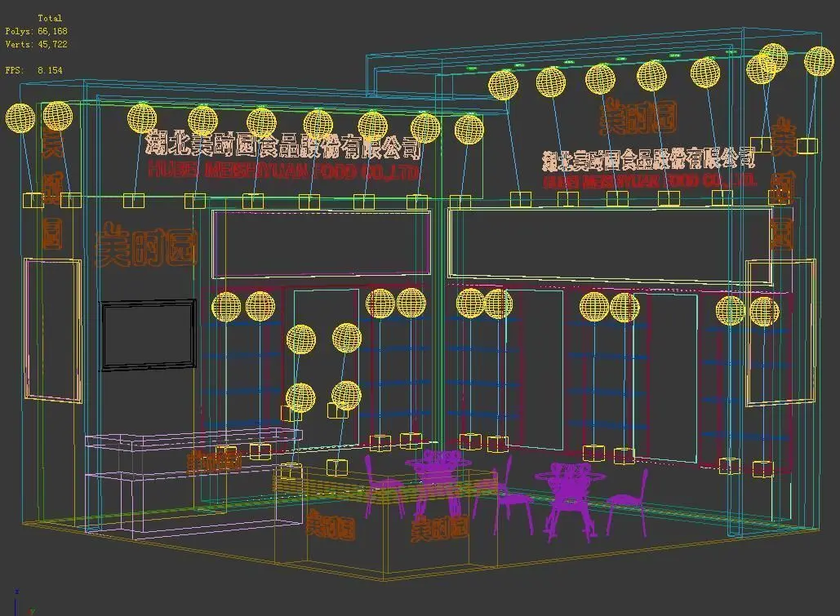Click the "Polys: 66,168" viewport statistic
This screenshot has height=616, width=840.
tap(37, 31)
